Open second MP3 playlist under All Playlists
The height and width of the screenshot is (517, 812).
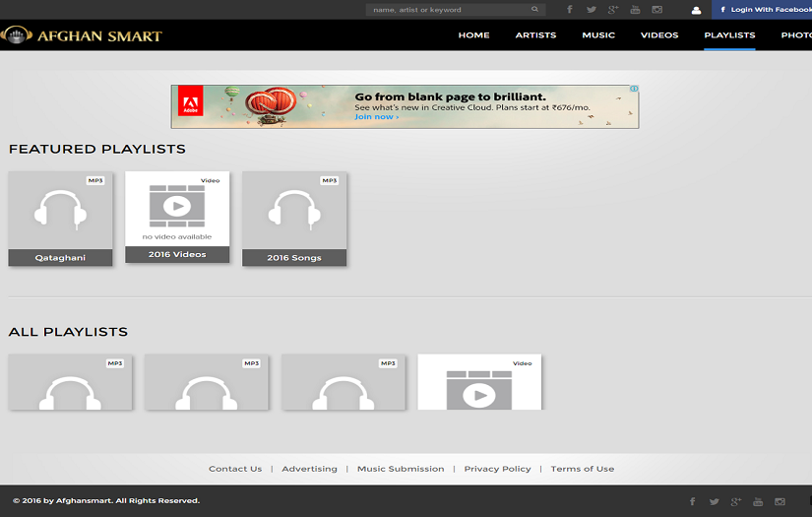(206, 382)
